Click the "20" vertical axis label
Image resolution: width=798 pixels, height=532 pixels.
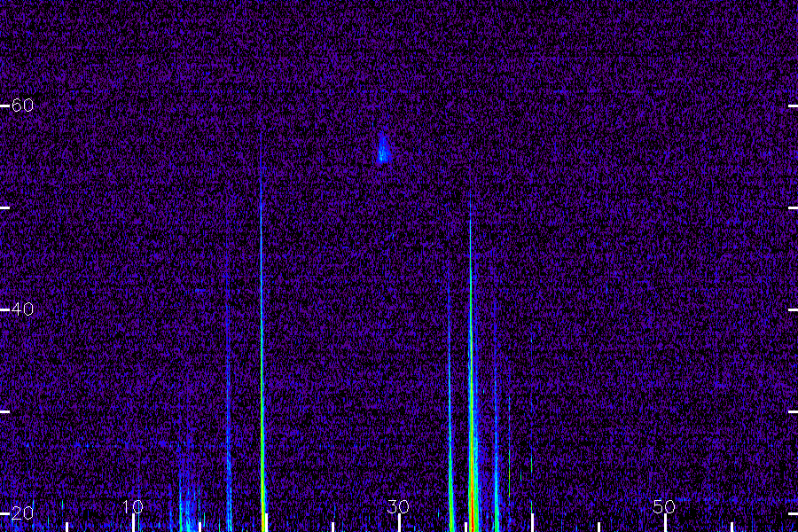22,512
